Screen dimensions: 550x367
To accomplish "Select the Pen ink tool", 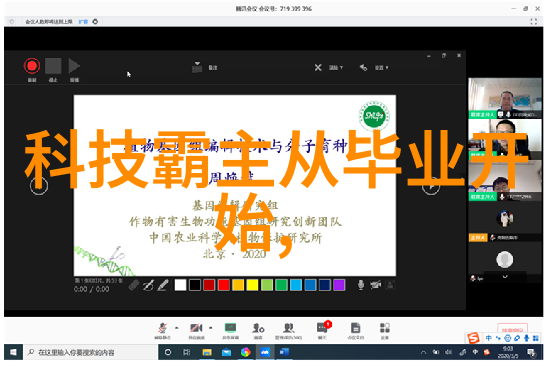I will (x=148, y=285).
